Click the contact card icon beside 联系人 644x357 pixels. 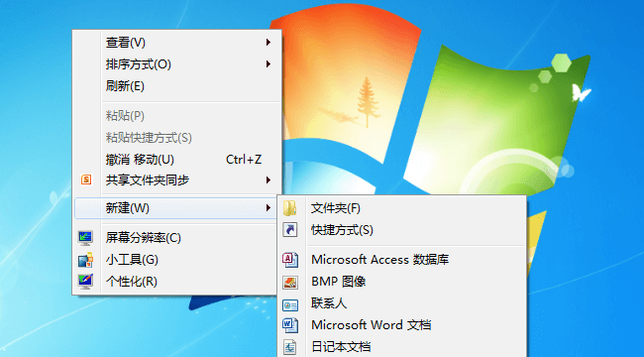290,304
